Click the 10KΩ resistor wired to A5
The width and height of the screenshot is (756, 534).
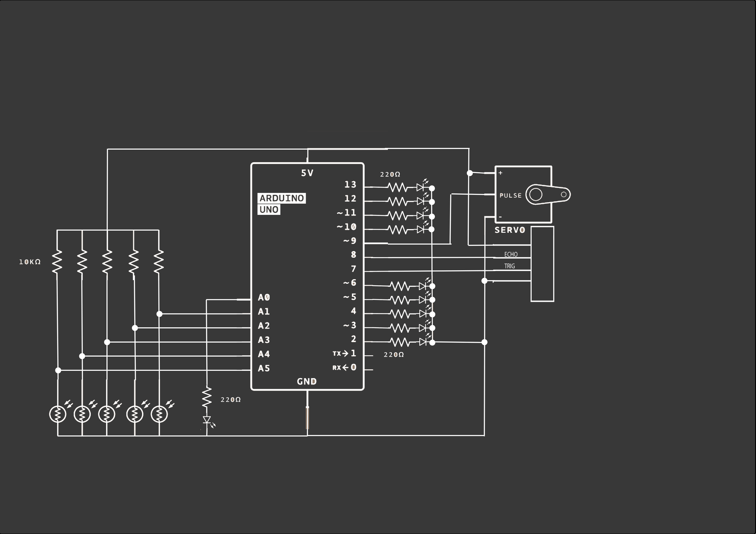(x=57, y=262)
